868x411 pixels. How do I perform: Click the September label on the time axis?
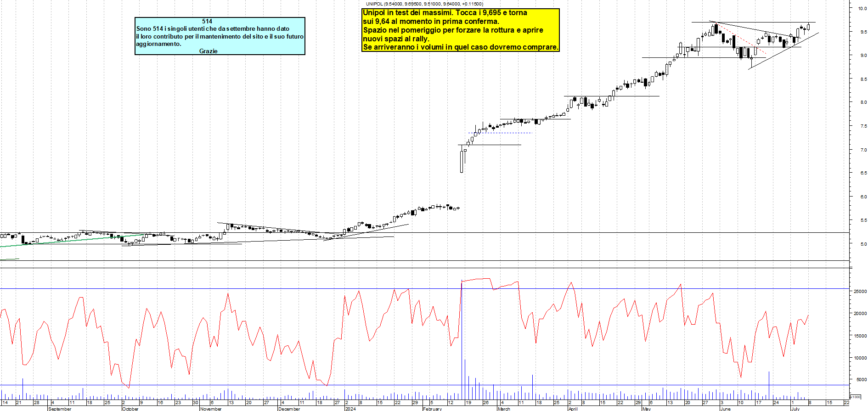point(60,409)
